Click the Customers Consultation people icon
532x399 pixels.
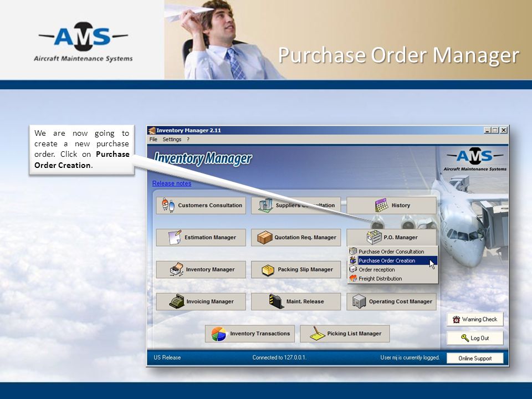click(168, 205)
